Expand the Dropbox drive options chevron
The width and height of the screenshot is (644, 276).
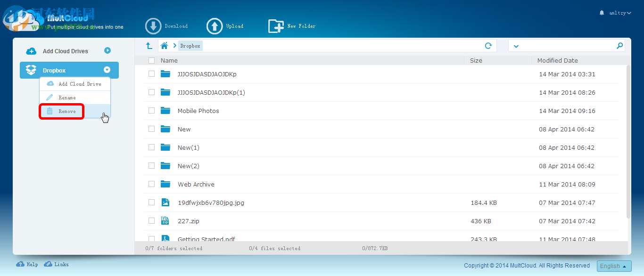(107, 70)
